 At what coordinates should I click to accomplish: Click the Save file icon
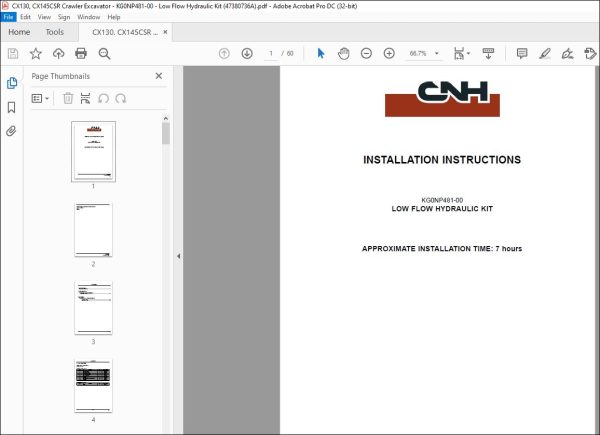[13, 54]
